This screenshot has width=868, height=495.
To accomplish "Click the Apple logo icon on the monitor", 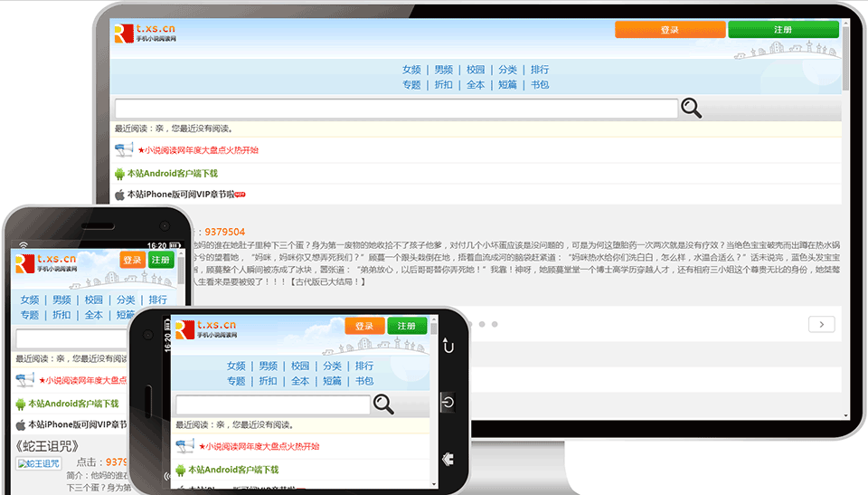I will coord(119,195).
